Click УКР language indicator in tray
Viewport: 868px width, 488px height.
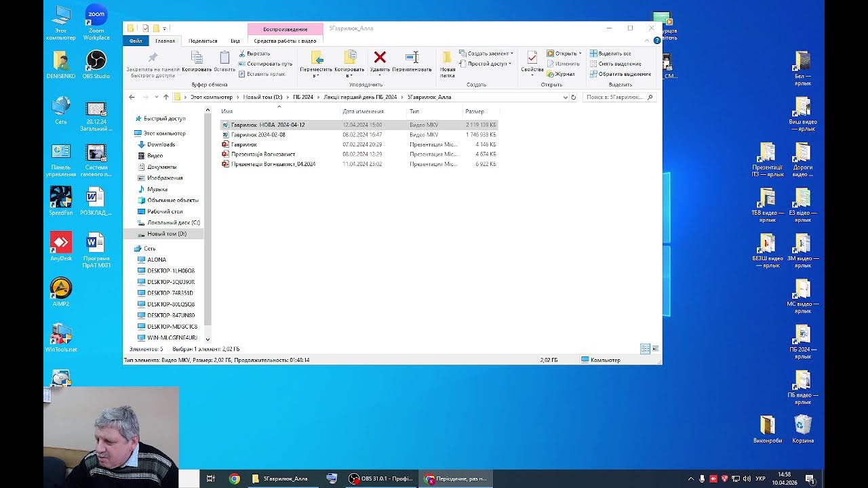[x=760, y=479]
